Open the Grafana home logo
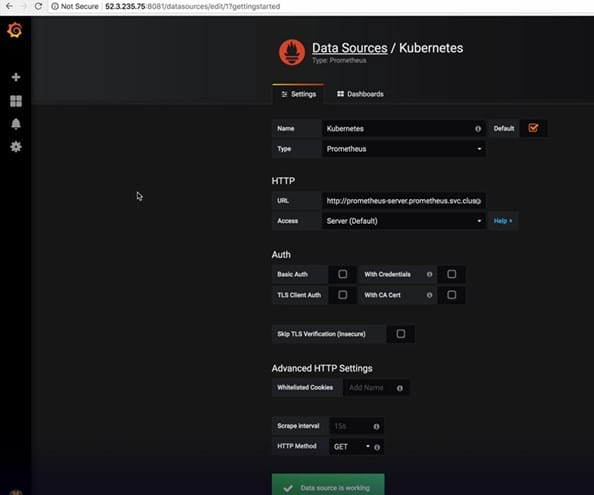 (15, 30)
